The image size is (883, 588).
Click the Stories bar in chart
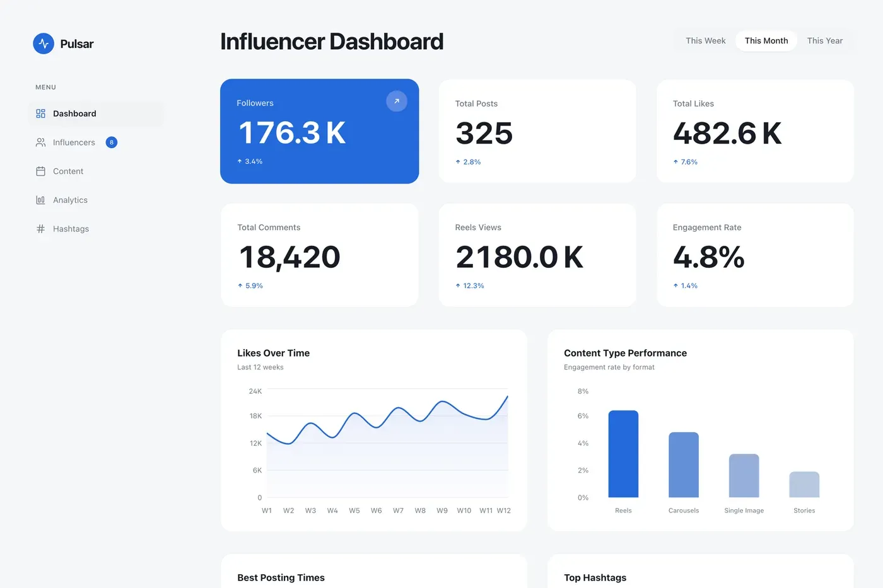(x=804, y=485)
